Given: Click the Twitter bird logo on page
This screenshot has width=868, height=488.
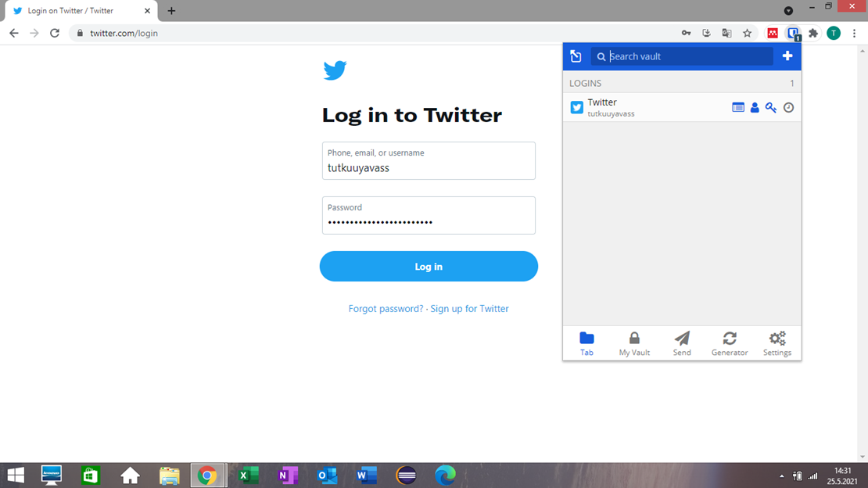Looking at the screenshot, I should (335, 70).
